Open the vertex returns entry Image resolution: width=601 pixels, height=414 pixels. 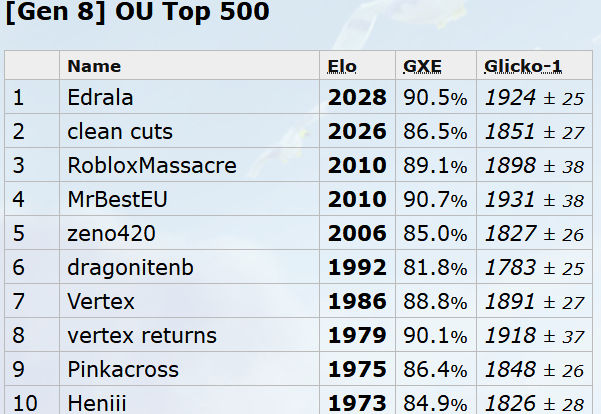(142, 336)
